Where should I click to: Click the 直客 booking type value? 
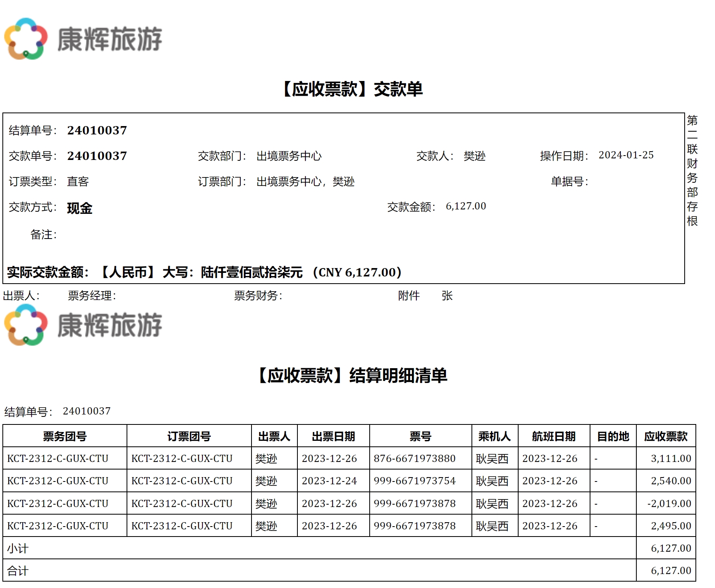[78, 182]
